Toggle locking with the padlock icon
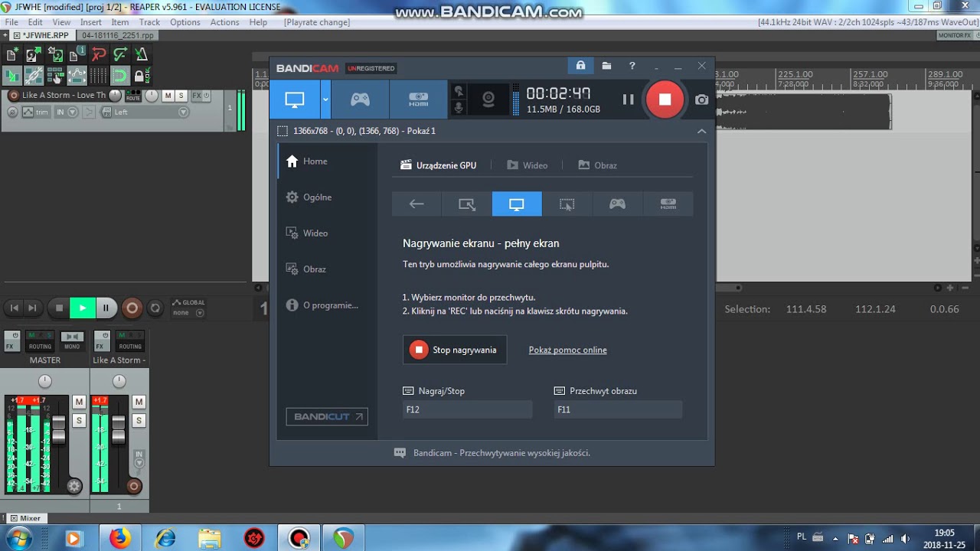 [140, 75]
